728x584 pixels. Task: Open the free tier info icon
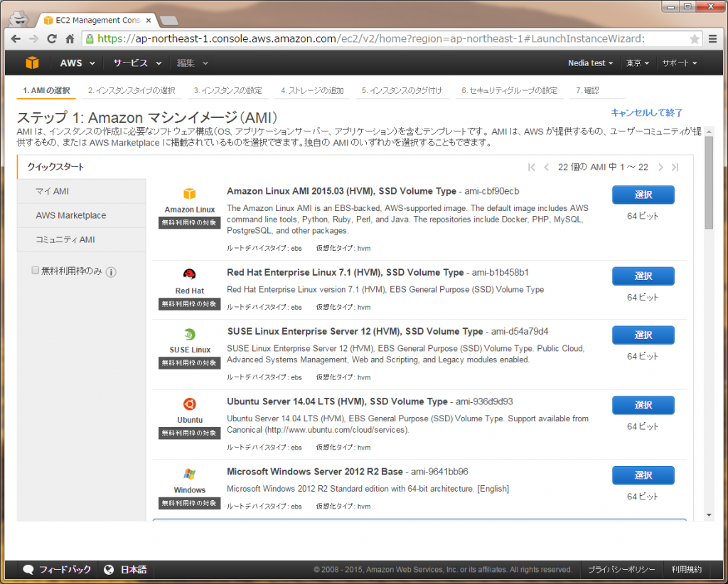(x=111, y=272)
